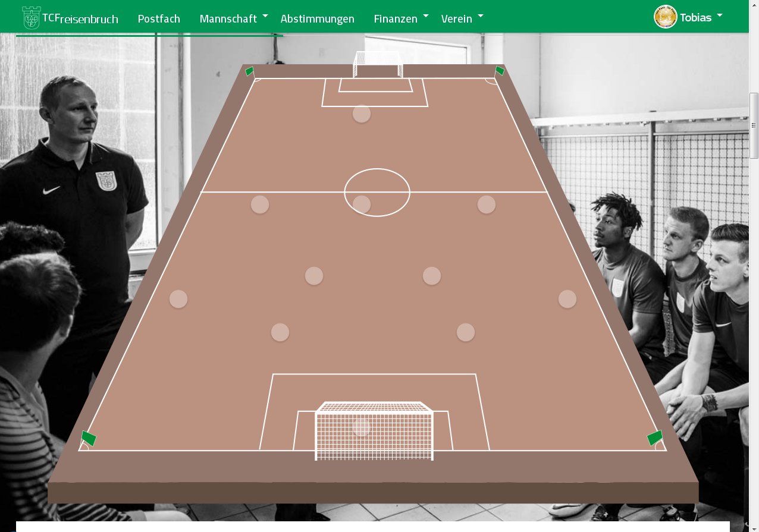Click the vertical page scrollbar handle
The image size is (759, 532).
tap(754, 125)
